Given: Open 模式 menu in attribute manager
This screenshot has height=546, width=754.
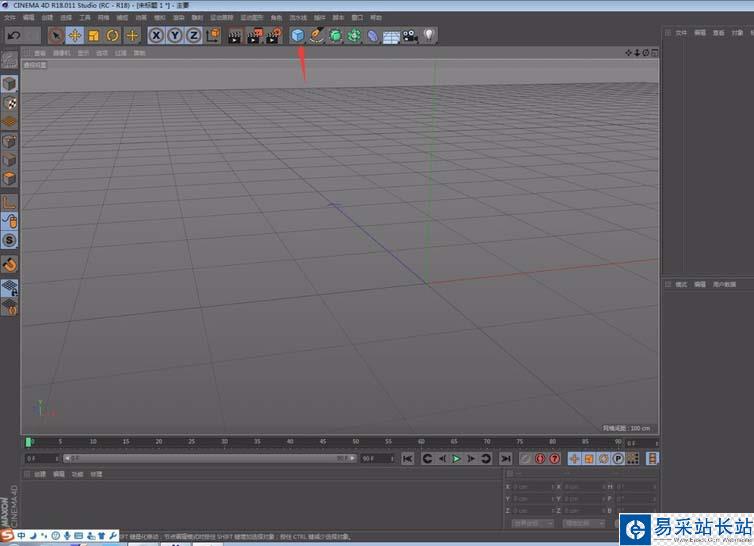Looking at the screenshot, I should (681, 284).
